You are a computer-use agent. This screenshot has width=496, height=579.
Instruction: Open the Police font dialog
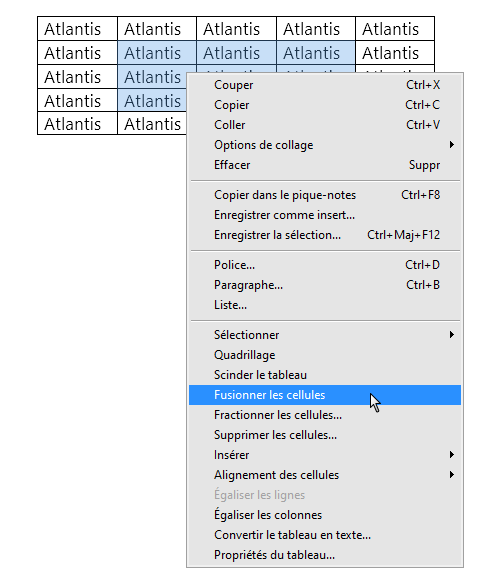[x=325, y=265]
